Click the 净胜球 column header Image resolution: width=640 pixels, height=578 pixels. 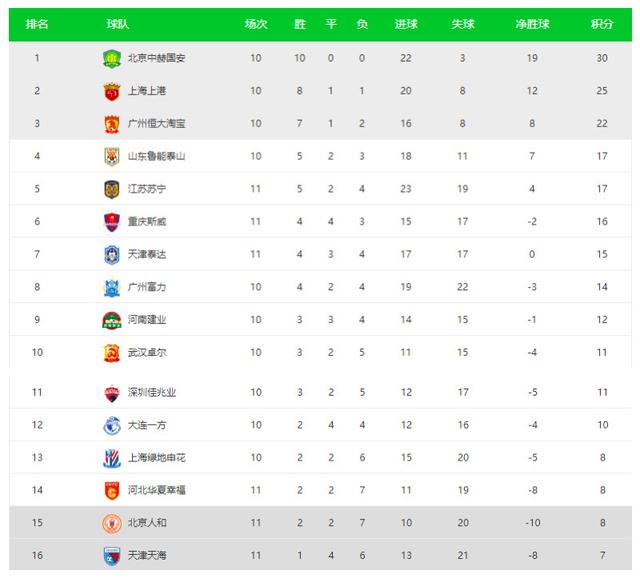(532, 24)
